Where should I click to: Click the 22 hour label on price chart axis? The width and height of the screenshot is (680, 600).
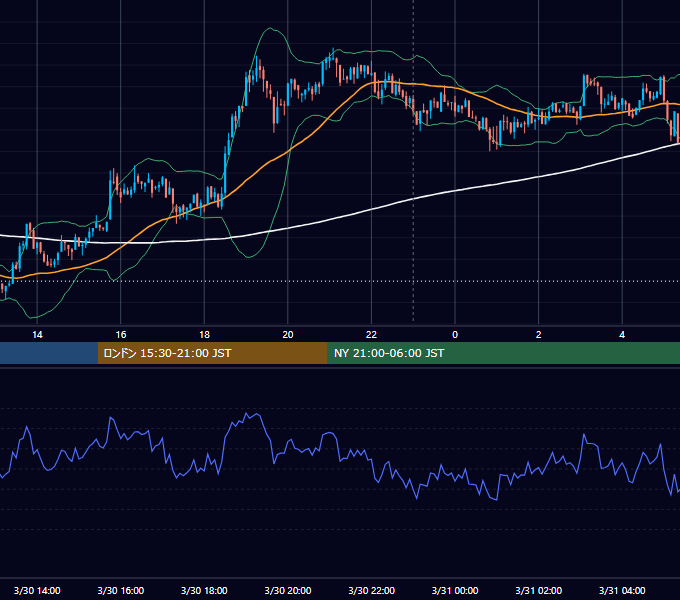(371, 335)
